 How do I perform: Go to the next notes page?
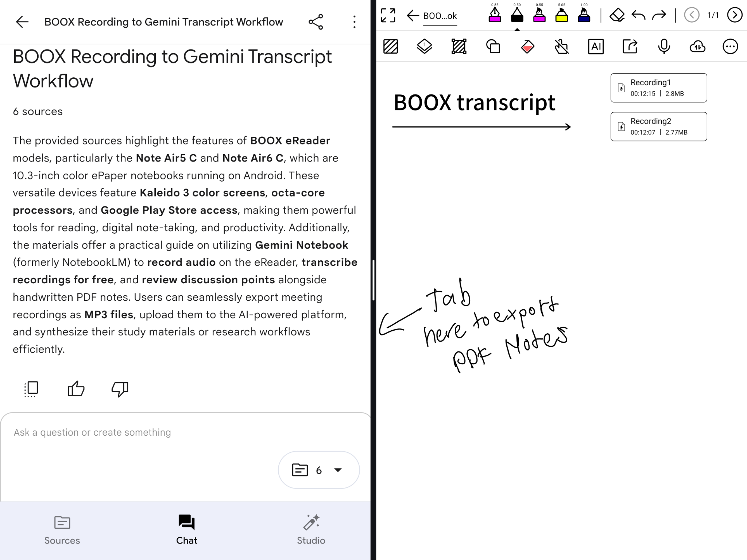tap(735, 15)
